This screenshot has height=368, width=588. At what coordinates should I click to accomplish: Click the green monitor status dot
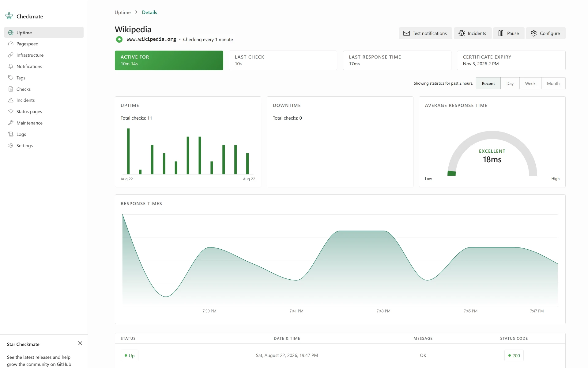[119, 39]
